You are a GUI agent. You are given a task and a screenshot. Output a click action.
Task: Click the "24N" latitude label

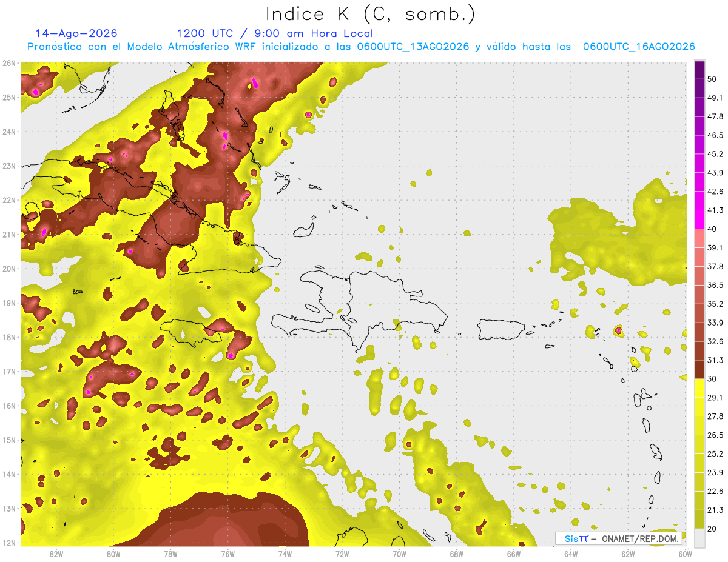pos(9,132)
